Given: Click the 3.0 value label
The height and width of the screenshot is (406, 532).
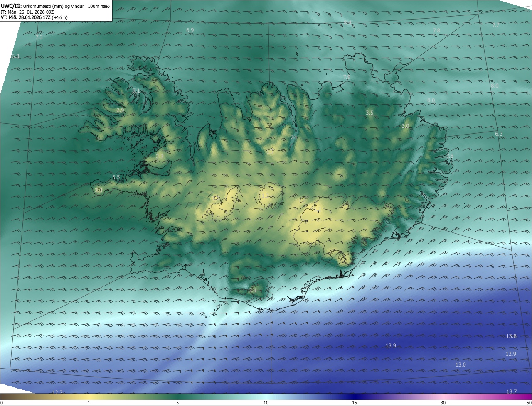Looking at the screenshot, I should 405,126.
